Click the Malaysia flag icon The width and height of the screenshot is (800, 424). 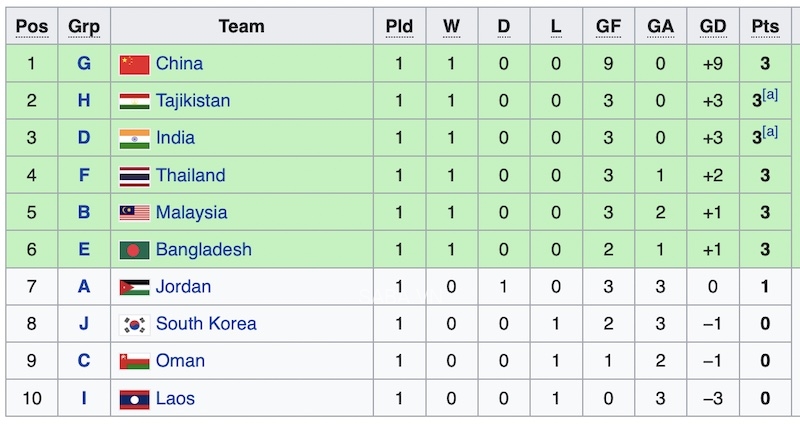pos(134,213)
